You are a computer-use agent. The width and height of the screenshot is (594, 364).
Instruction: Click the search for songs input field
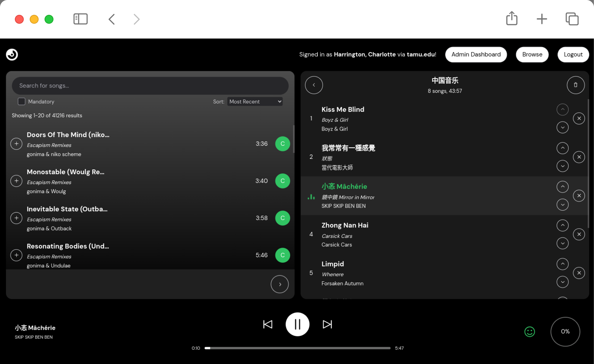coord(150,86)
